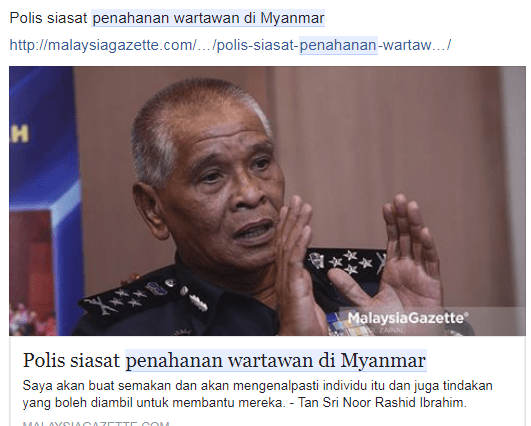Viewport: 531px width, 426px height.
Task: Click the "/polis-siasat-" portion of the URL
Action: point(257,45)
